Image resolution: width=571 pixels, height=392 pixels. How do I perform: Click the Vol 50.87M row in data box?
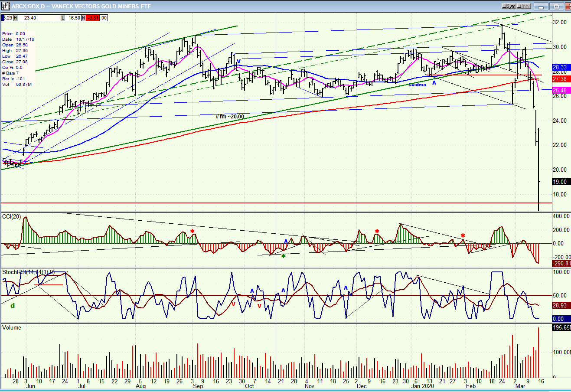17,85
